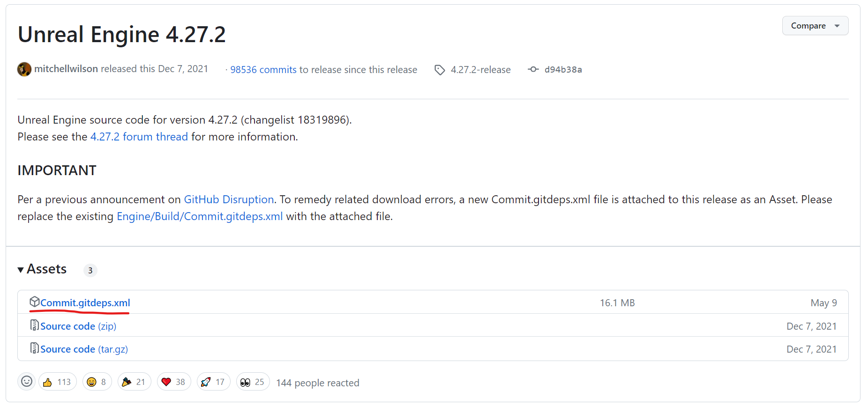Click mitchellwilson avatar image
868x413 pixels.
coord(24,69)
